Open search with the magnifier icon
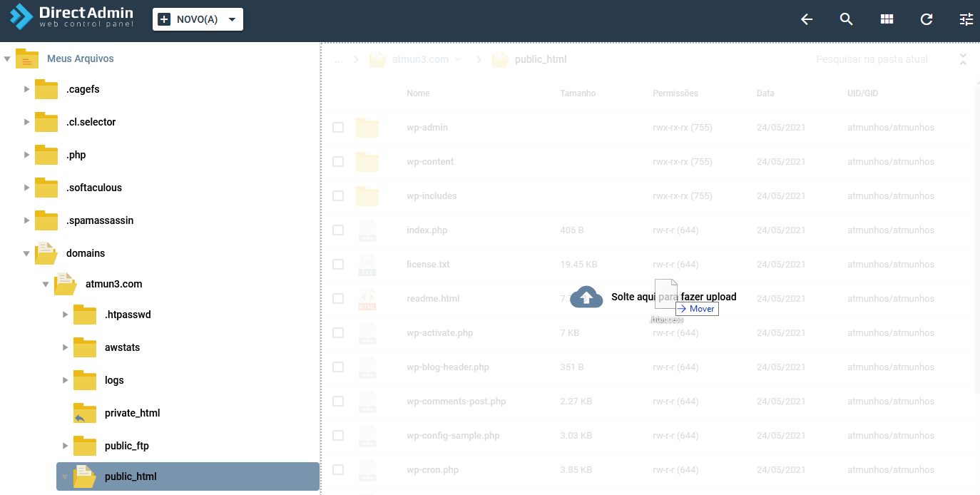980x495 pixels. point(847,19)
